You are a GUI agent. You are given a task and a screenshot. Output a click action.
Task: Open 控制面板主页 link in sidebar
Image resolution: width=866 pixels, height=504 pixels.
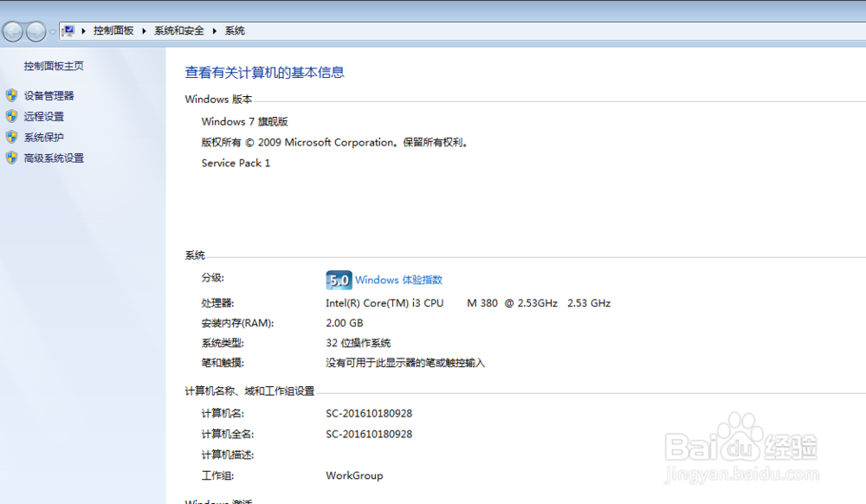pos(54,66)
